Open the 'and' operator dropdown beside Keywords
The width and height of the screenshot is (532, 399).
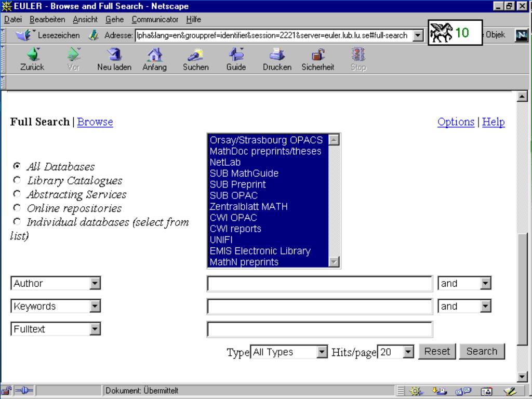coord(464,306)
